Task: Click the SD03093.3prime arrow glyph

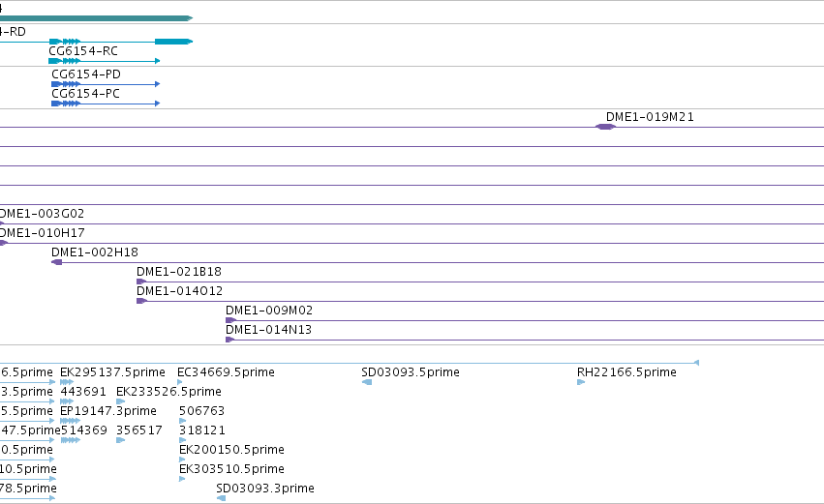Action: tap(221, 498)
